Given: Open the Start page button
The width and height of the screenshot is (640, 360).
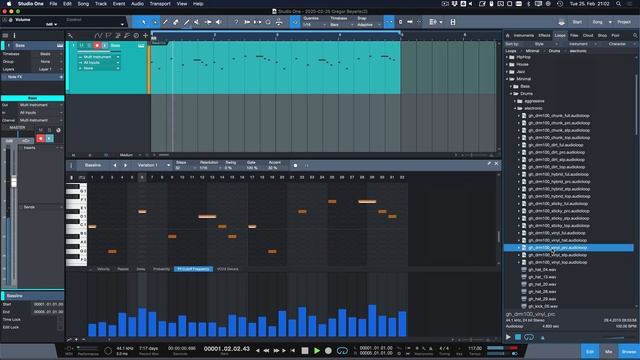Looking at the screenshot, I should point(577,22).
